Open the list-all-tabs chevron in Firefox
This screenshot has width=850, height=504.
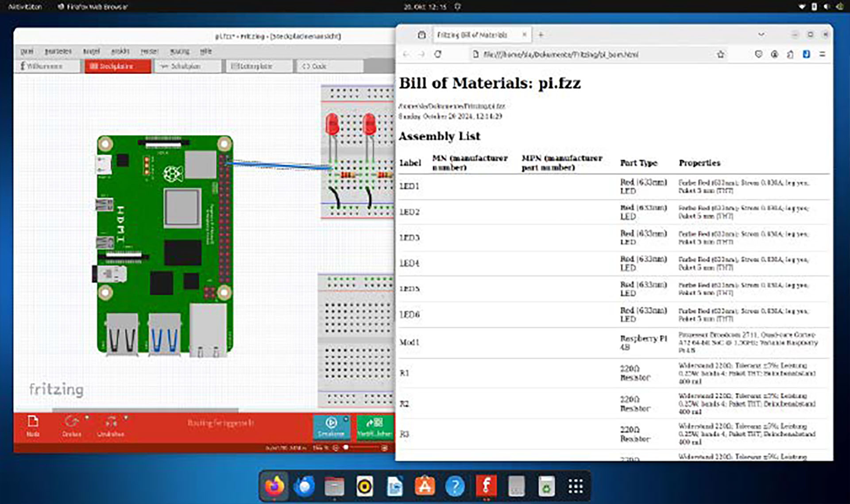[761, 34]
